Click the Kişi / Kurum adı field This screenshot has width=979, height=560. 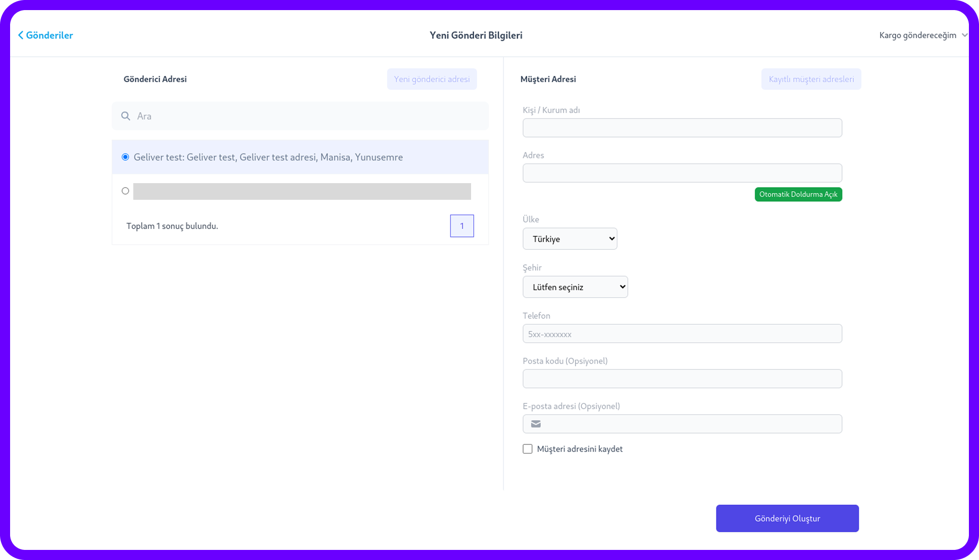[x=682, y=128]
